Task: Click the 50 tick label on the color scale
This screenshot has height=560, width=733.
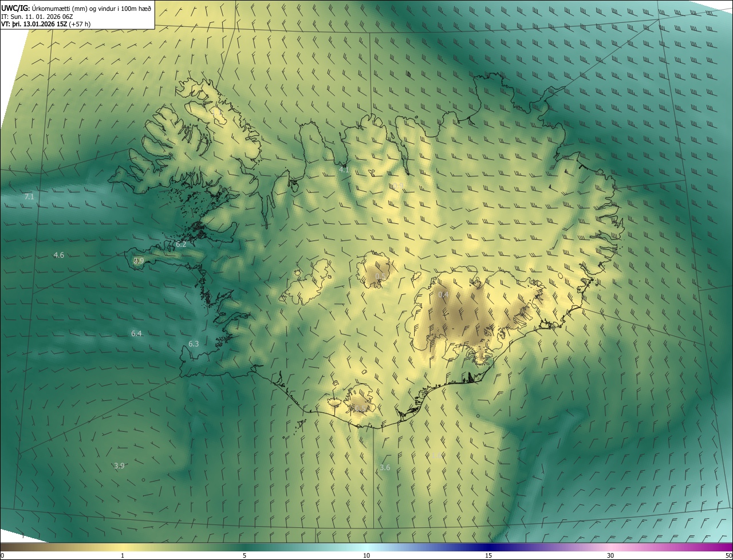Action: 728,555
